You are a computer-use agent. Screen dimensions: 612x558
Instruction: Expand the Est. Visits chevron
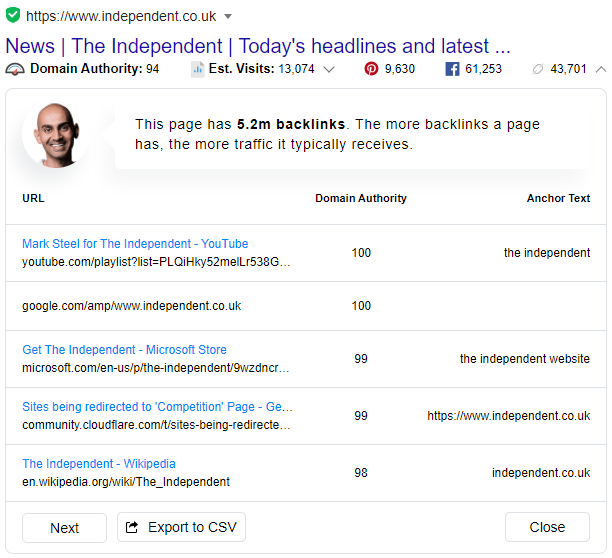pyautogui.click(x=329, y=69)
